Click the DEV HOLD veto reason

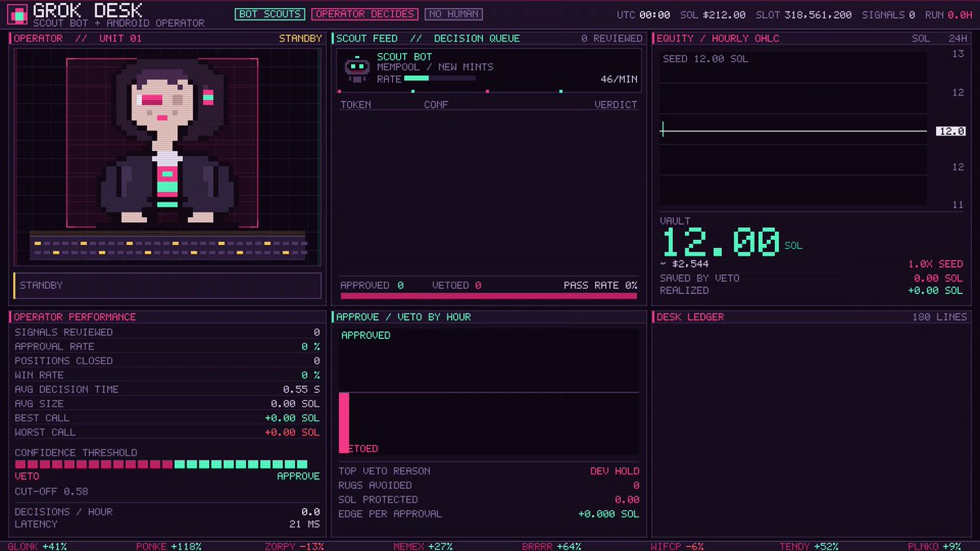click(615, 471)
